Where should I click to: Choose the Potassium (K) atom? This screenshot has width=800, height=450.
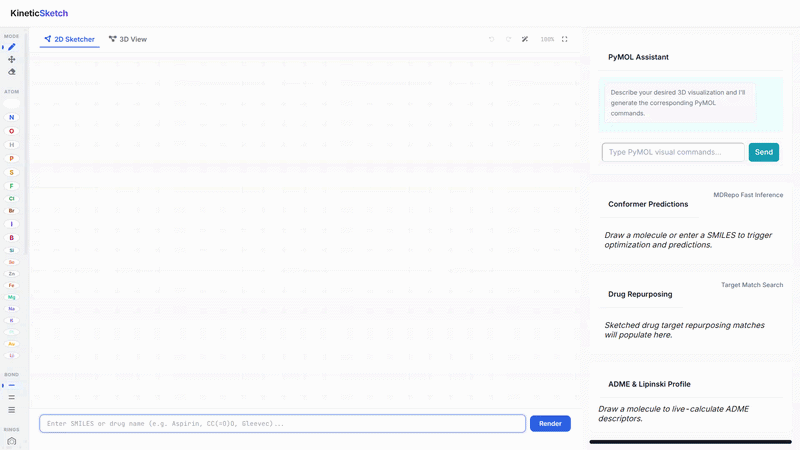12,320
